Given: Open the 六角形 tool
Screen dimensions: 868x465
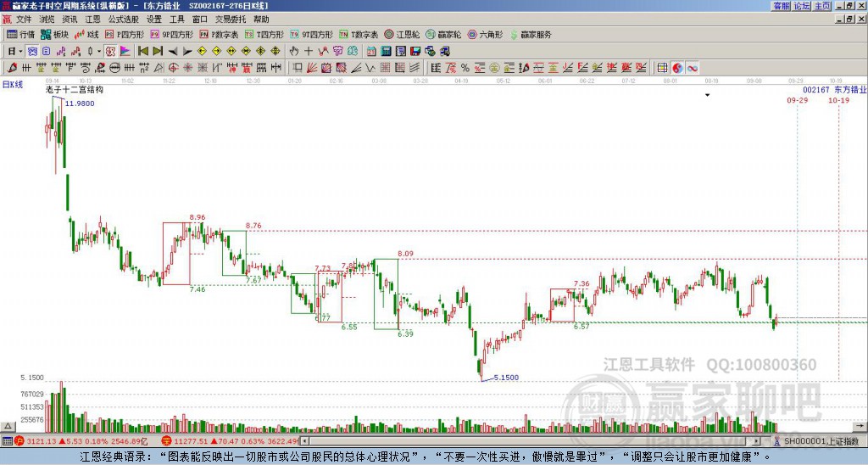Looking at the screenshot, I should tap(486, 34).
